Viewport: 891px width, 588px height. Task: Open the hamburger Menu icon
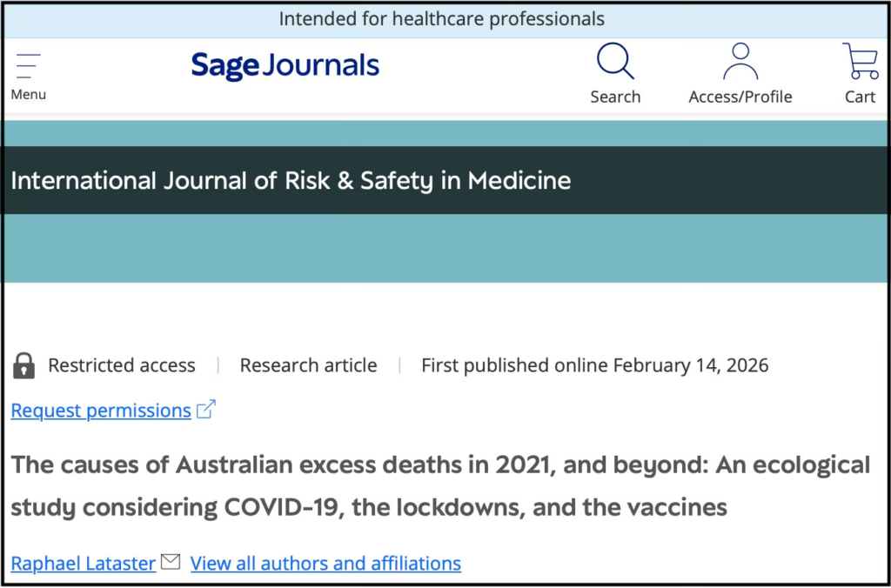28,66
